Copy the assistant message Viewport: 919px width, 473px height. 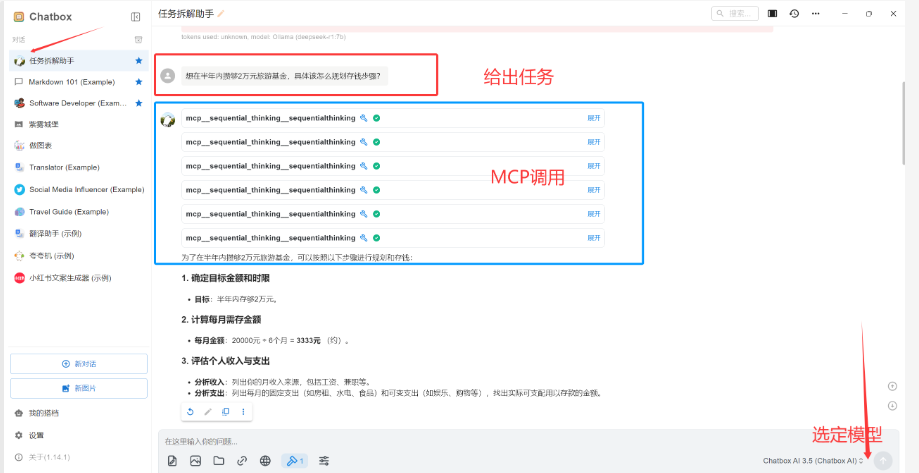[225, 411]
